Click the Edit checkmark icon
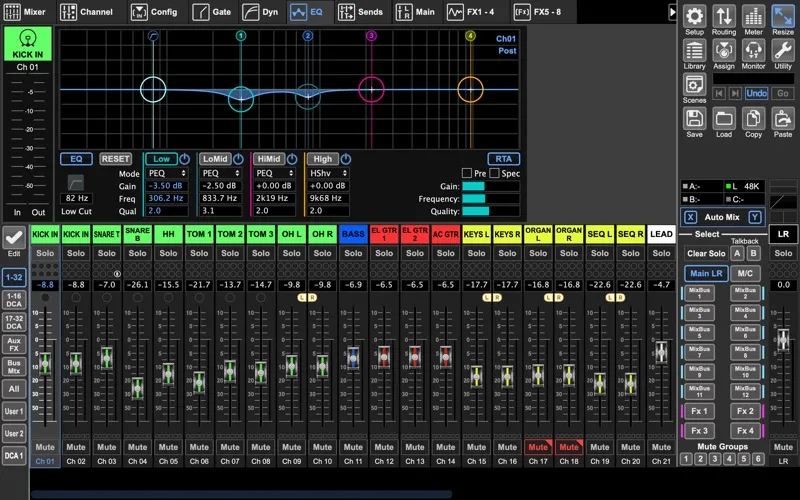This screenshot has height=500, width=800. coord(14,237)
